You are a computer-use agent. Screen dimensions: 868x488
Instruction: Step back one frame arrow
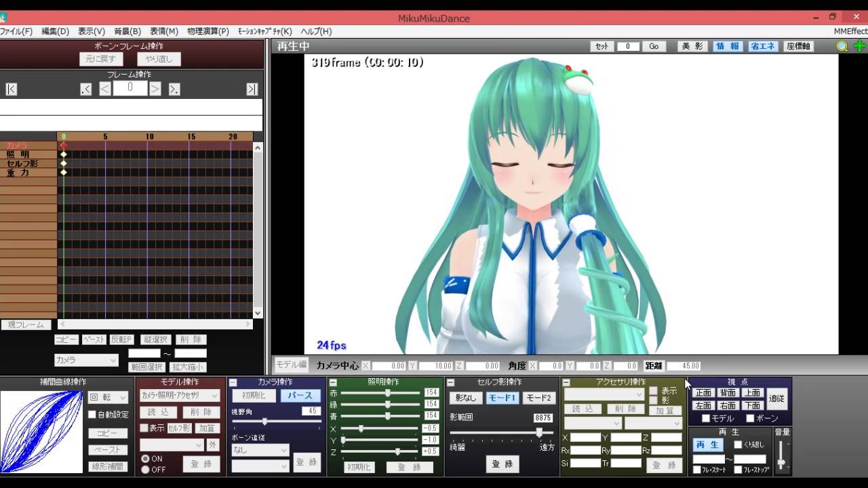[x=105, y=89]
